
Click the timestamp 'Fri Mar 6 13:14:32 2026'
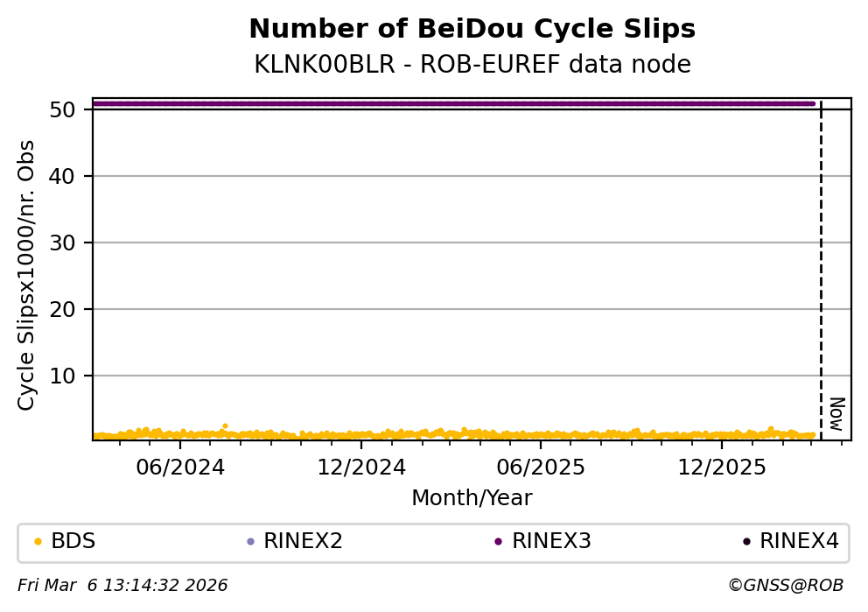click(x=122, y=586)
